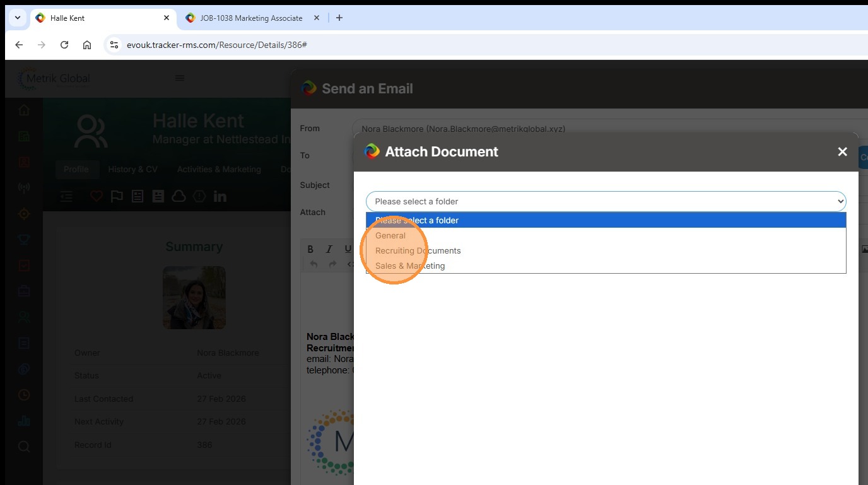Click the From field in Send an Email
868x485 pixels.
tap(609, 129)
